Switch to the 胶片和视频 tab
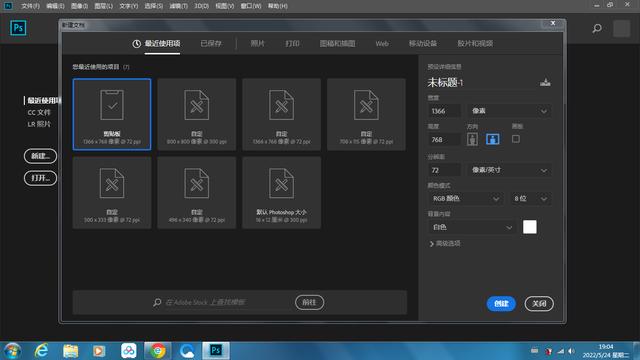Image resolution: width=640 pixels, height=360 pixels. pyautogui.click(x=475, y=44)
